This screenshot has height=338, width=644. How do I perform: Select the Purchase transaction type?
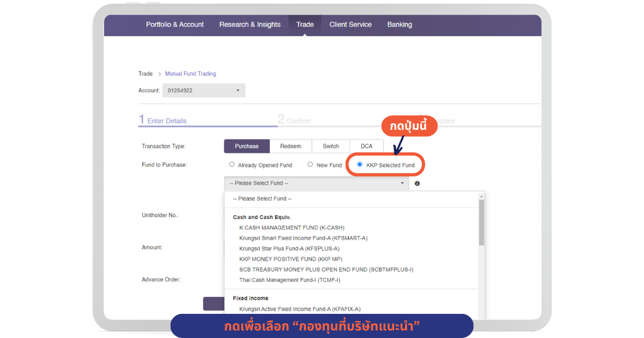click(x=246, y=146)
